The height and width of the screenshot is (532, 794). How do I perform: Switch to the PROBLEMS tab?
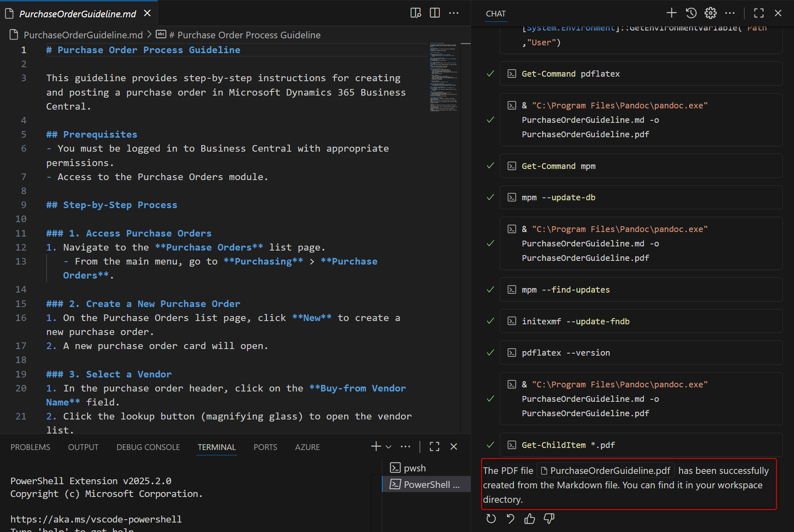coord(30,447)
